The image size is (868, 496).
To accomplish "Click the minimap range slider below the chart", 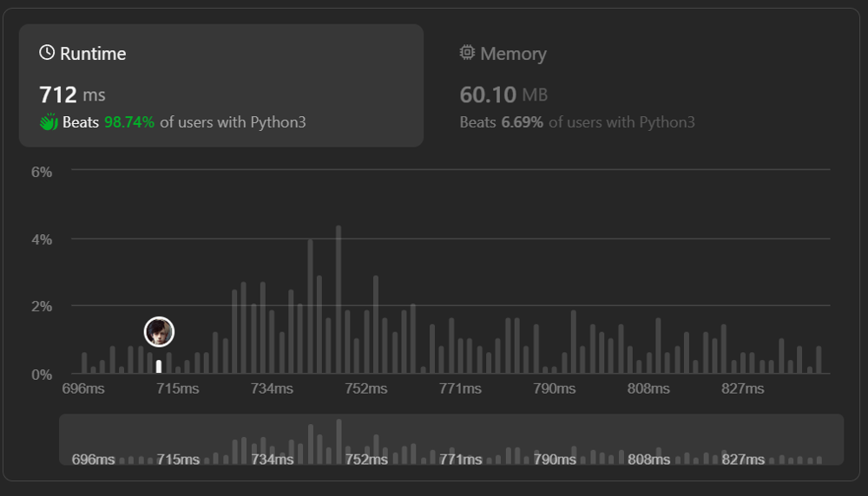I will [x=451, y=439].
